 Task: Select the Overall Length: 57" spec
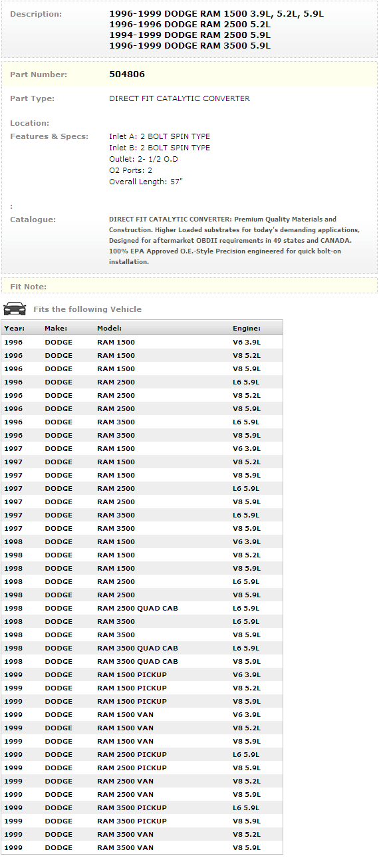(x=146, y=182)
